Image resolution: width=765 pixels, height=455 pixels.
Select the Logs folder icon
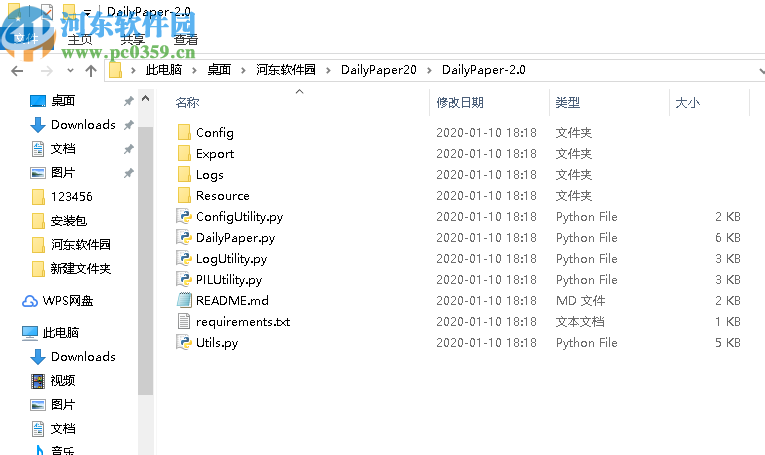(184, 174)
